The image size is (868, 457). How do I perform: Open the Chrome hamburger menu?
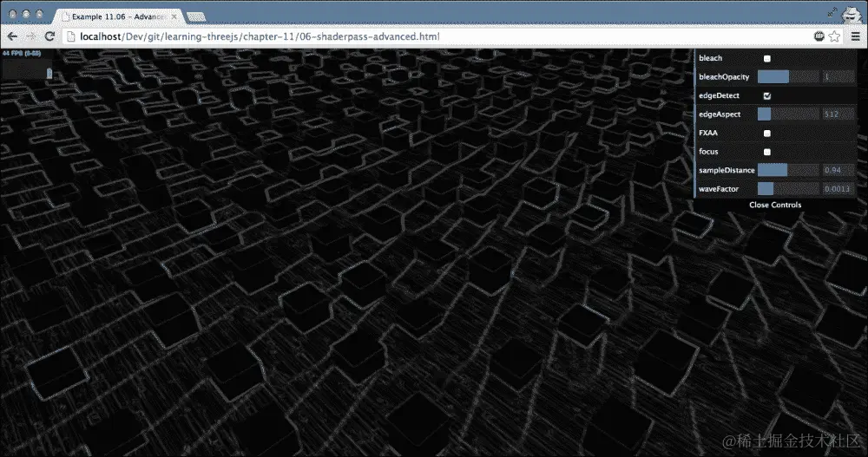(855, 36)
